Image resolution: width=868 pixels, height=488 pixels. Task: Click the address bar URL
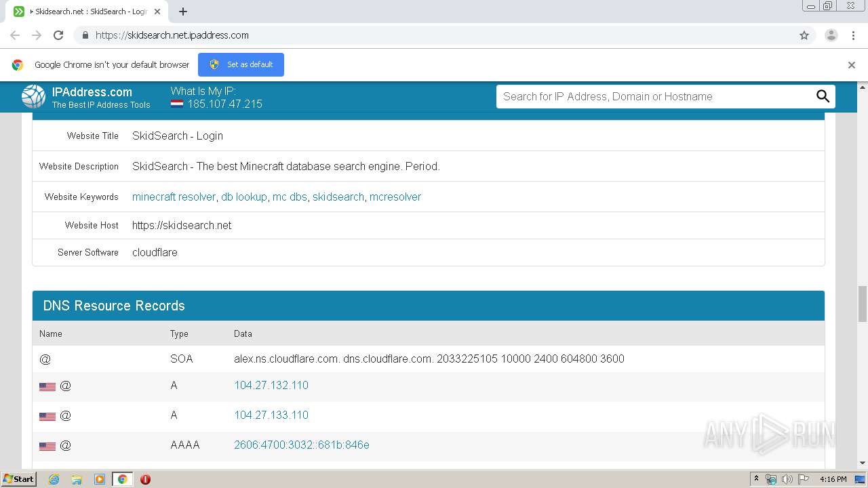pyautogui.click(x=172, y=35)
